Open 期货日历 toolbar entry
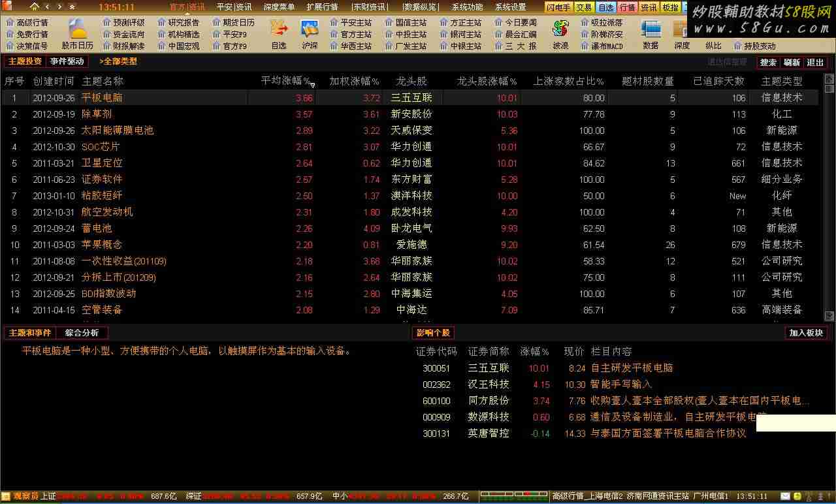Screen dimensions: 836x504 234,22
